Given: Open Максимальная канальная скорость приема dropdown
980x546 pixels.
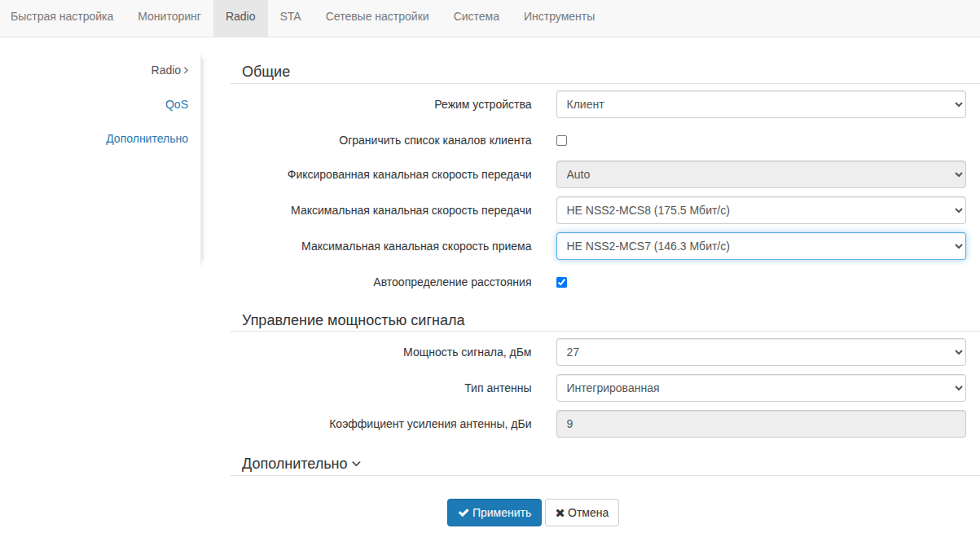Looking at the screenshot, I should coord(761,246).
